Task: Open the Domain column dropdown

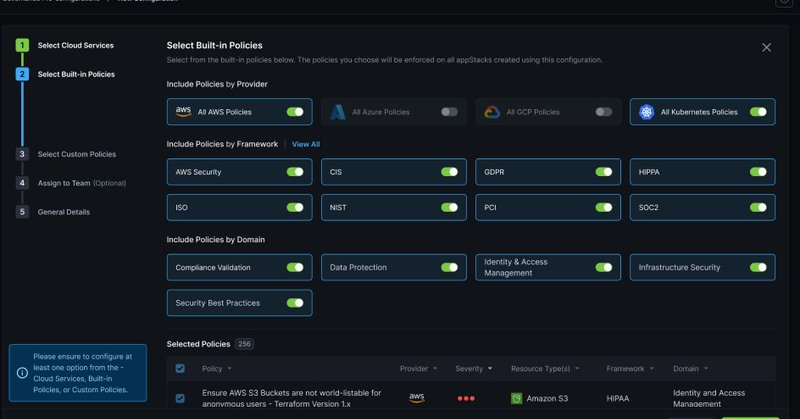Action: coord(706,368)
